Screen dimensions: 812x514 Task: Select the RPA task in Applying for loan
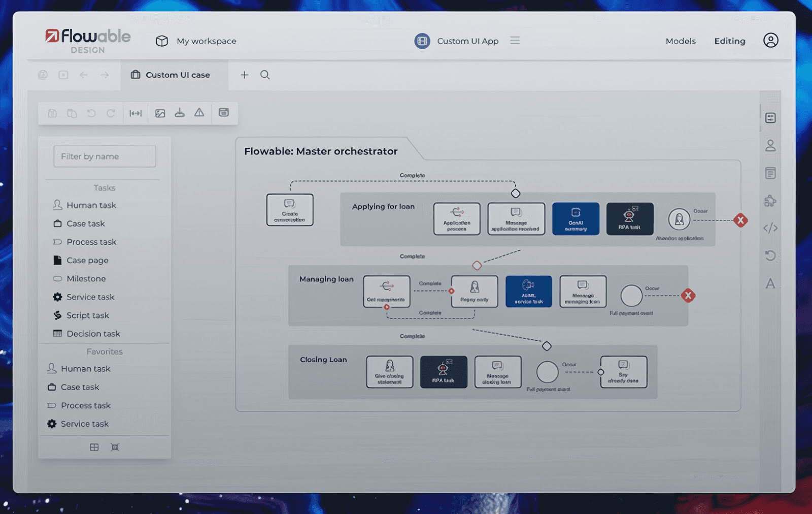(x=630, y=219)
